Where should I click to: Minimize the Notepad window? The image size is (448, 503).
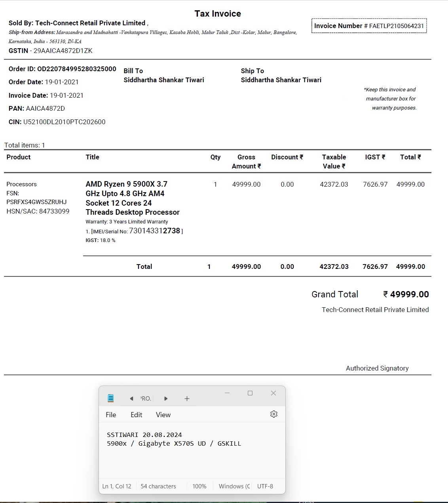click(227, 393)
